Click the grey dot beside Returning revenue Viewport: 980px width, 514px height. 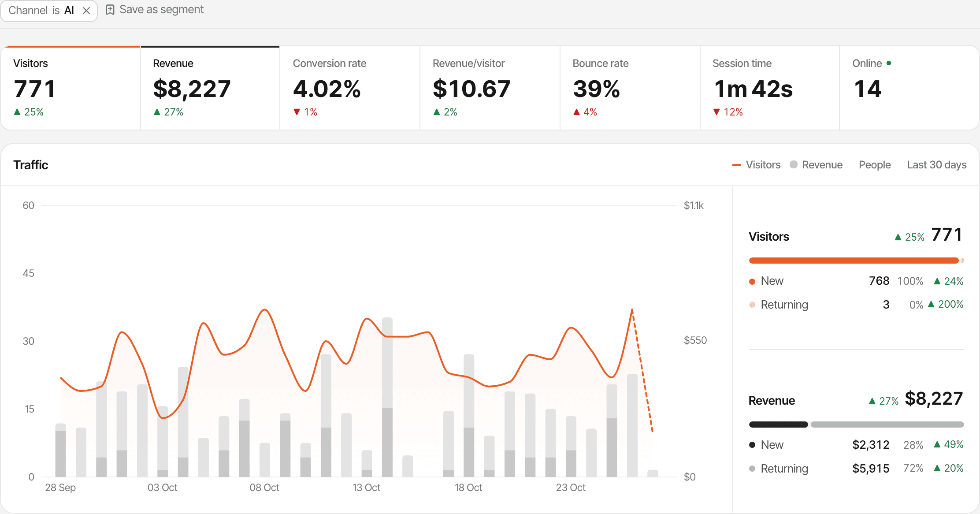click(752, 469)
